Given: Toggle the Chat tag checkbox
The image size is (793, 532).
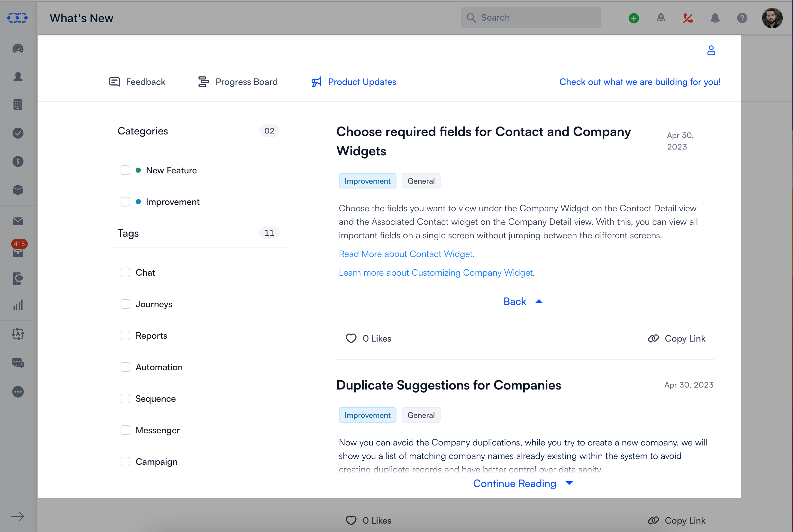Looking at the screenshot, I should (x=125, y=272).
